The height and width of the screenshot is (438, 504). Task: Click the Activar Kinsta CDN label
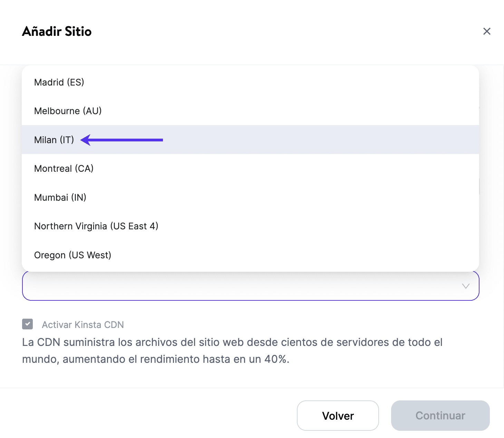[x=83, y=325]
